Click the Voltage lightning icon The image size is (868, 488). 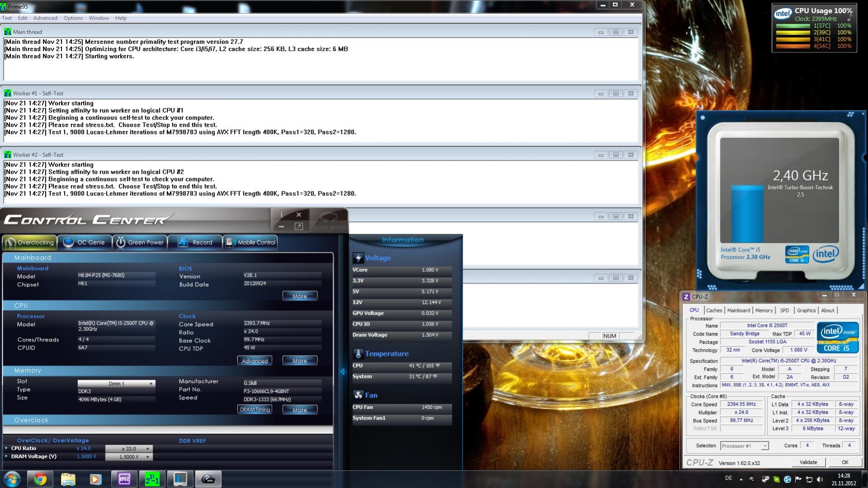(358, 258)
